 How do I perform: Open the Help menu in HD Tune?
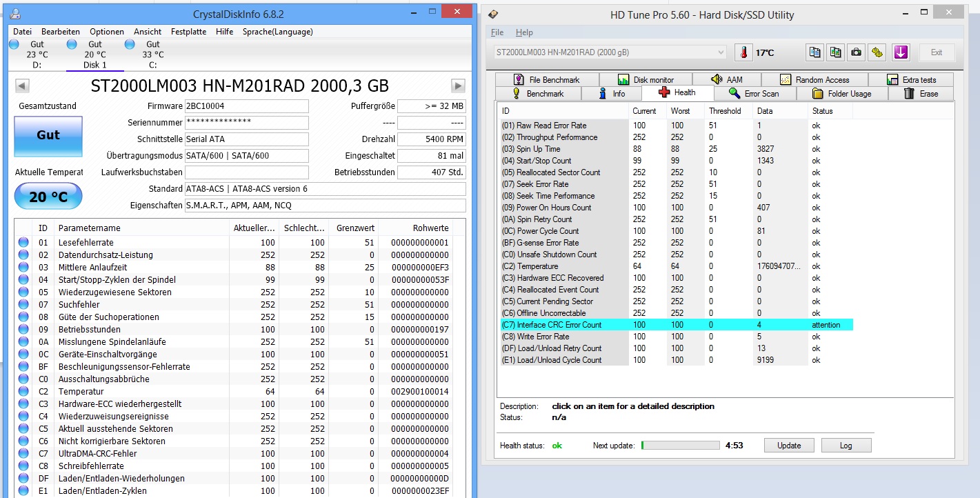point(524,32)
